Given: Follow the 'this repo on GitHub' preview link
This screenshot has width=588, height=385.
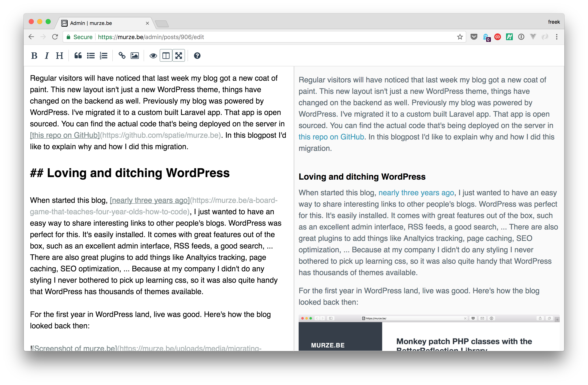Looking at the screenshot, I should coord(331,137).
